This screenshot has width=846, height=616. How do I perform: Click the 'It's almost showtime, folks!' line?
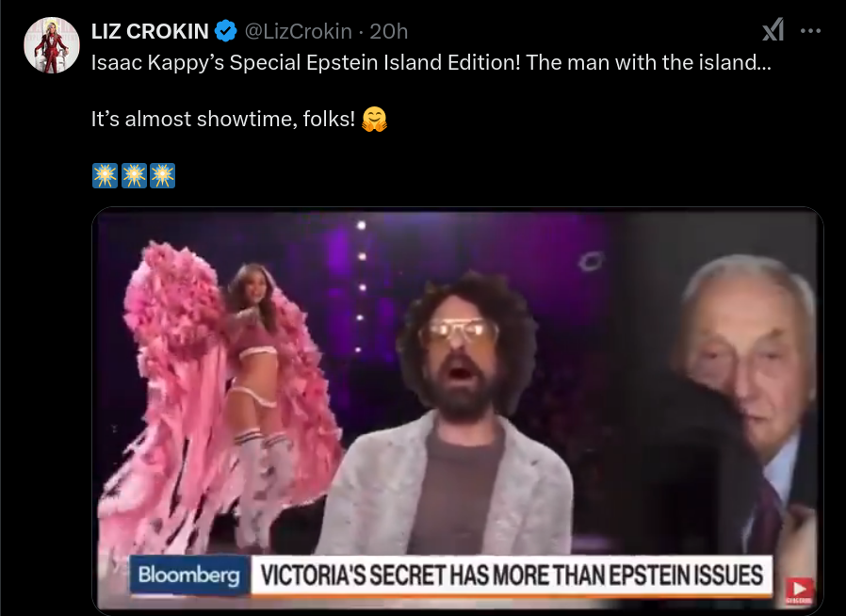pos(223,120)
